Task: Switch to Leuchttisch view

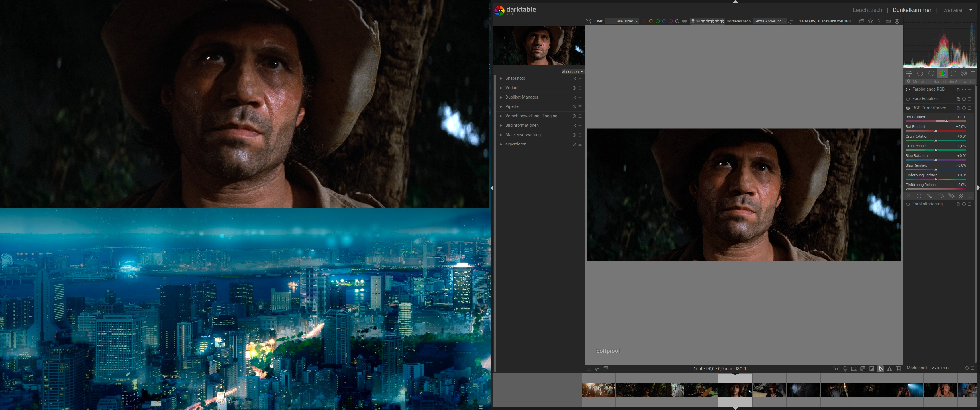Action: click(867, 10)
